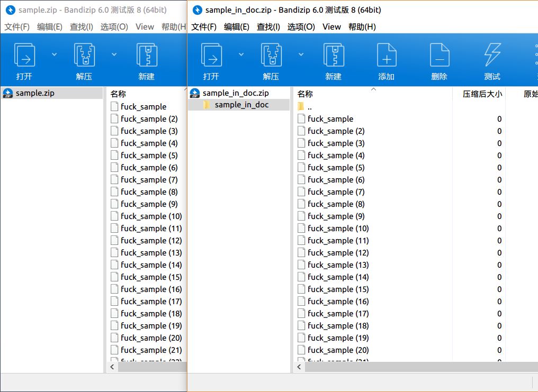
Task: Select the sample.zip archive tree icon
Action: 7,93
